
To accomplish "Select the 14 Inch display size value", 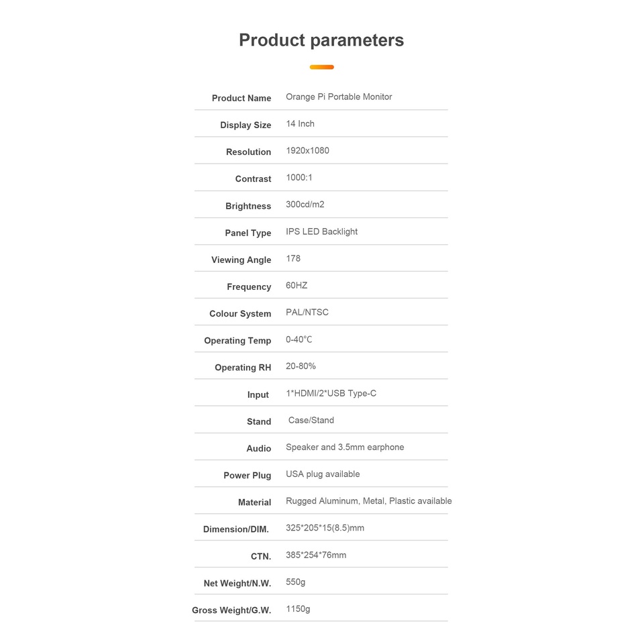I will (x=300, y=124).
